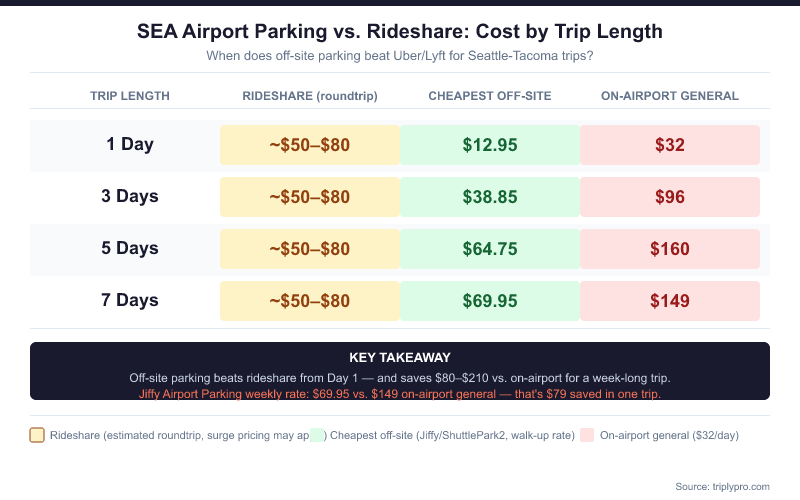
Task: Click the ON-AIRPORT GENERAL column header
Action: (x=670, y=96)
